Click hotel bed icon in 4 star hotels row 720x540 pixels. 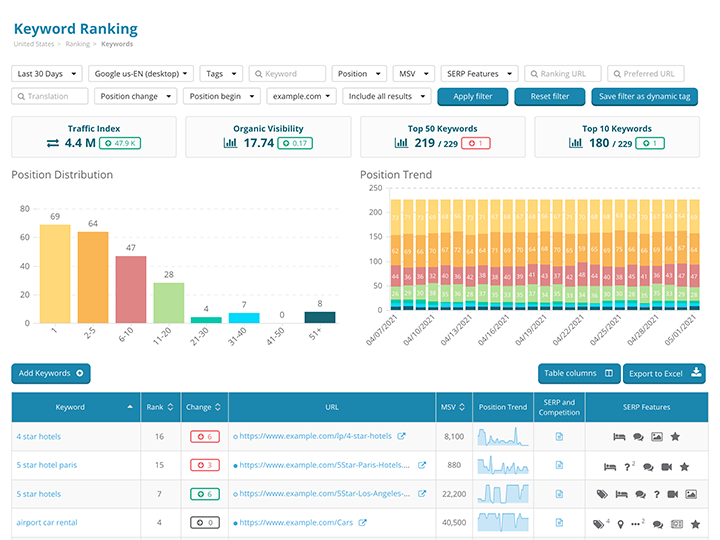[x=619, y=436]
